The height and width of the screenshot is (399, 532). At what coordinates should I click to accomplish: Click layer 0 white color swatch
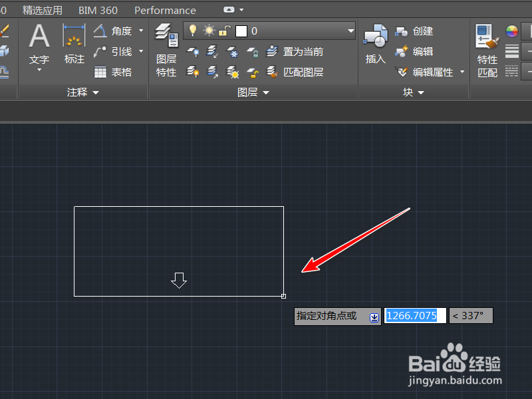(241, 31)
